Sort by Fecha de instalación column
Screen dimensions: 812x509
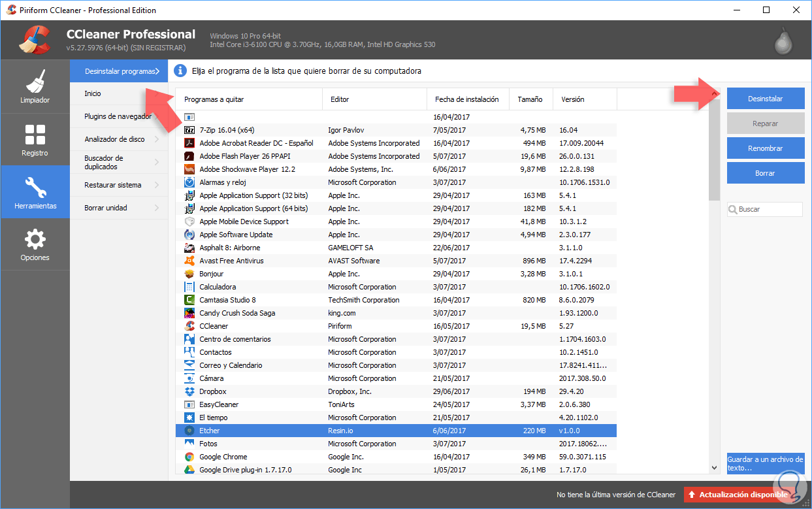tap(468, 99)
